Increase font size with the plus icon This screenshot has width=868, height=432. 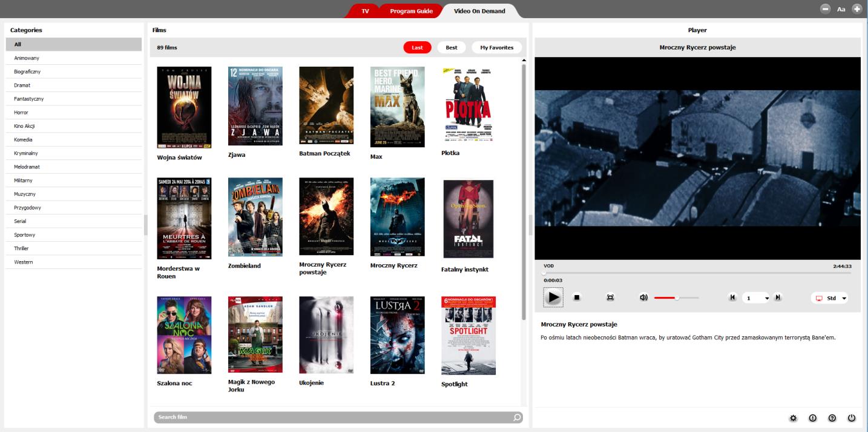pyautogui.click(x=857, y=9)
